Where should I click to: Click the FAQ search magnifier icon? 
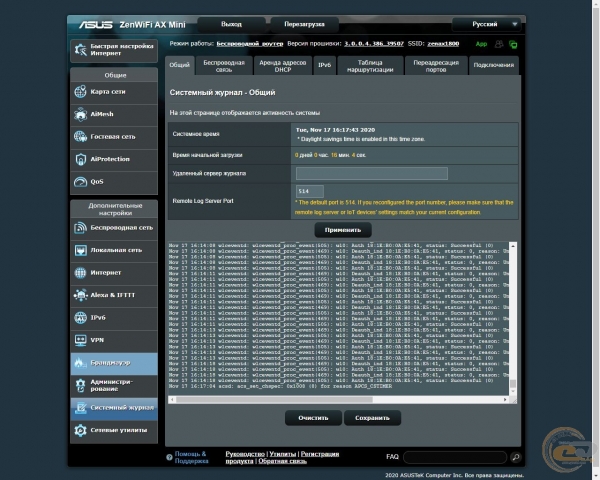coord(515,457)
